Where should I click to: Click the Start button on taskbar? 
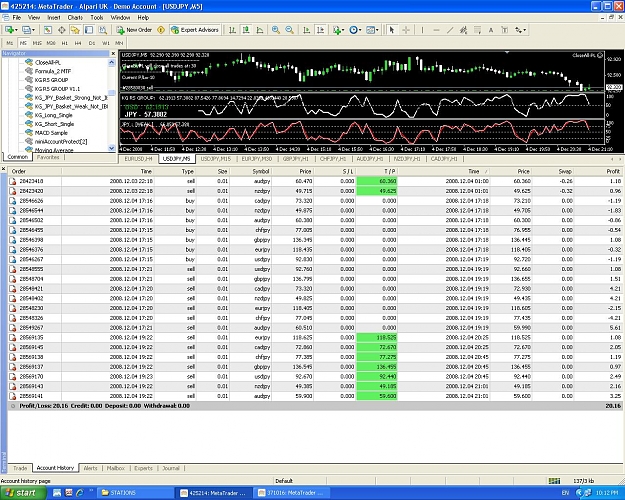[22, 493]
